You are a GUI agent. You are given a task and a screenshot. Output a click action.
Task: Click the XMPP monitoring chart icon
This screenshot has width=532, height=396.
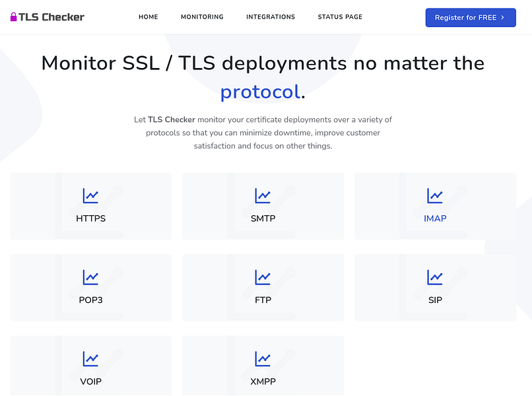click(263, 358)
